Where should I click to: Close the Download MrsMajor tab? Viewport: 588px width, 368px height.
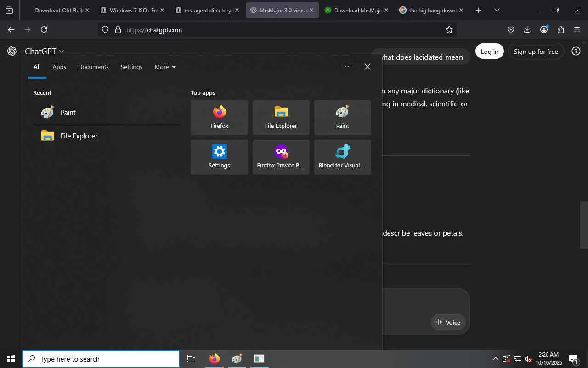386,10
